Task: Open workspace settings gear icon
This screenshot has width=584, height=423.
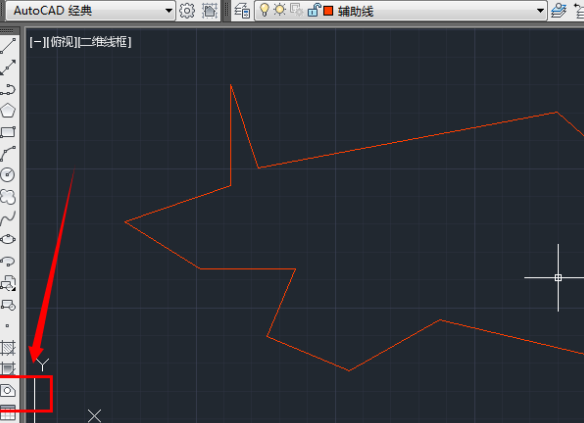Action: (x=187, y=10)
